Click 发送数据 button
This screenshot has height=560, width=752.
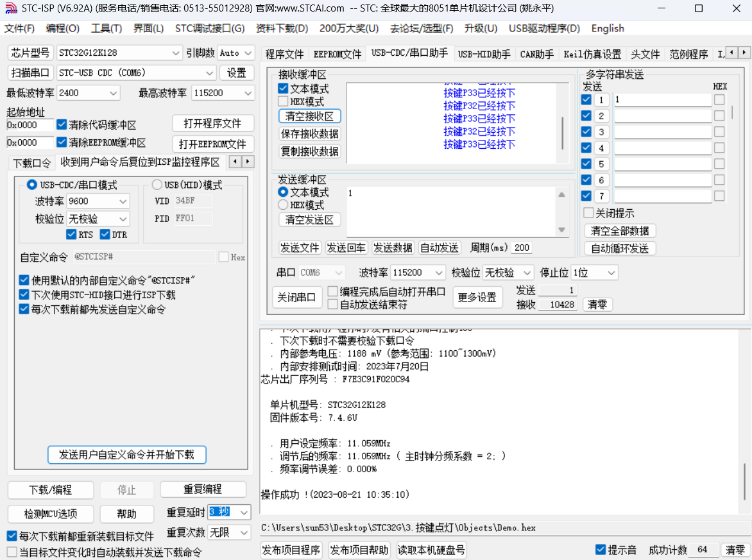(x=392, y=248)
